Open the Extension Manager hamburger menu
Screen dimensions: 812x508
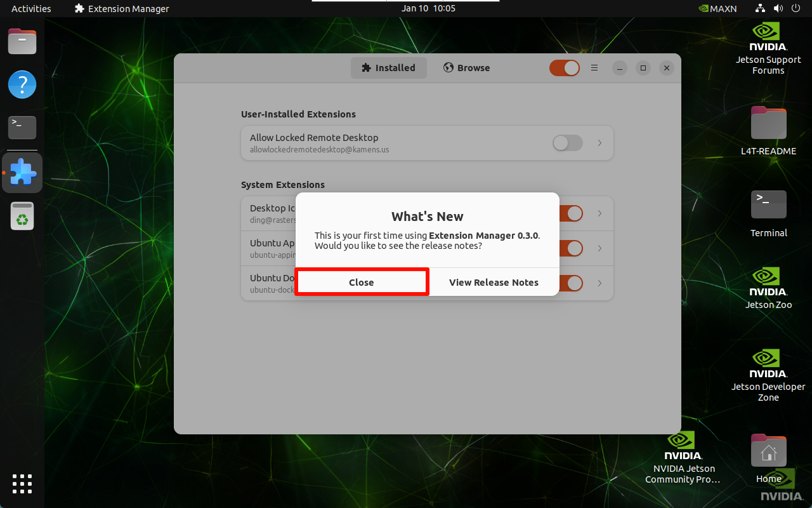[x=594, y=68]
